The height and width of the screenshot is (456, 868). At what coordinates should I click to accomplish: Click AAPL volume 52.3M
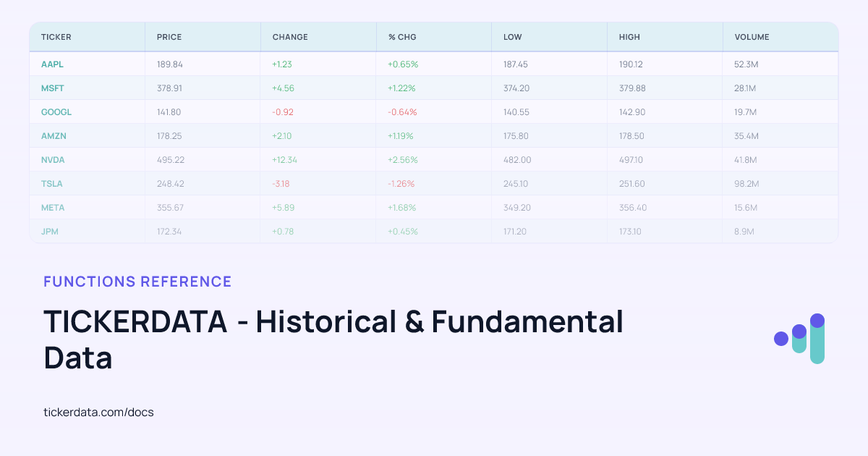coord(746,64)
